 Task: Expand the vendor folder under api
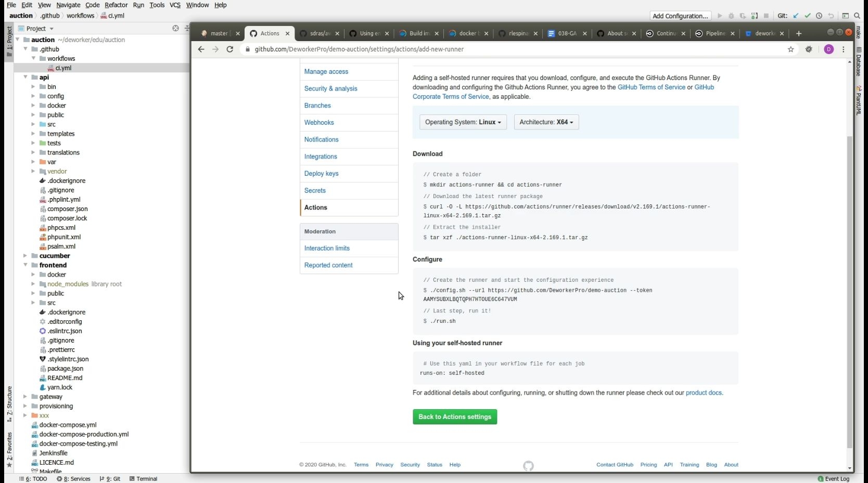(x=33, y=171)
